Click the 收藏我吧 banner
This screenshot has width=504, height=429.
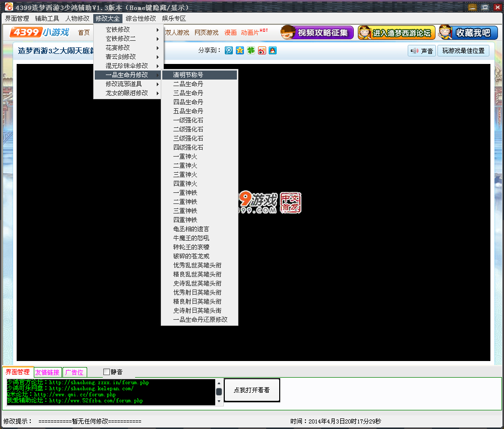[468, 32]
